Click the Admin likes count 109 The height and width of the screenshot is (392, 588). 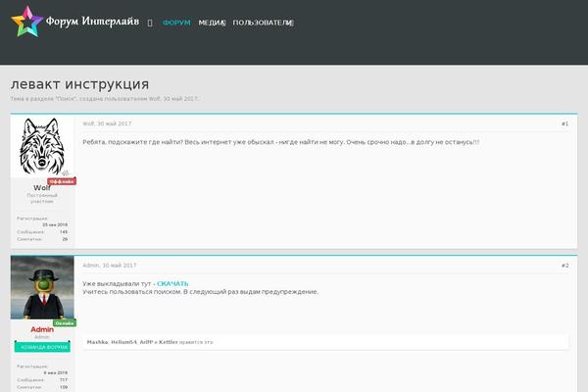coord(64,387)
